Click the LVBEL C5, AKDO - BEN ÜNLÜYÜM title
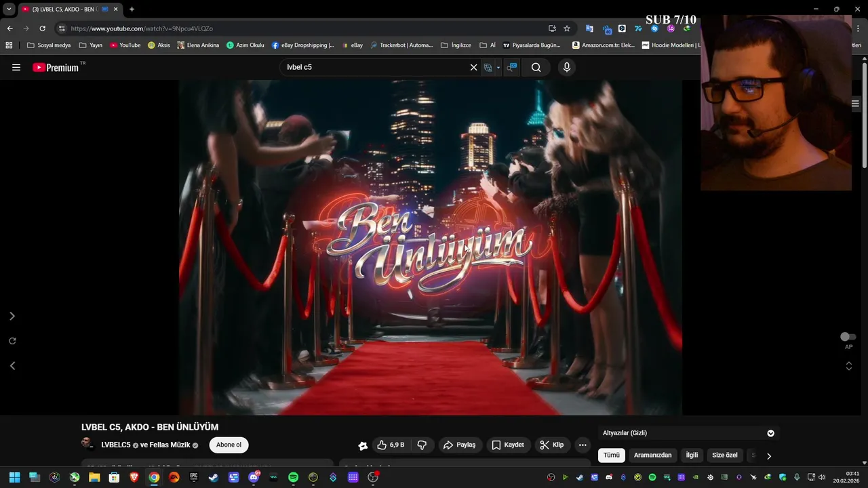The height and width of the screenshot is (488, 868). pyautogui.click(x=150, y=427)
